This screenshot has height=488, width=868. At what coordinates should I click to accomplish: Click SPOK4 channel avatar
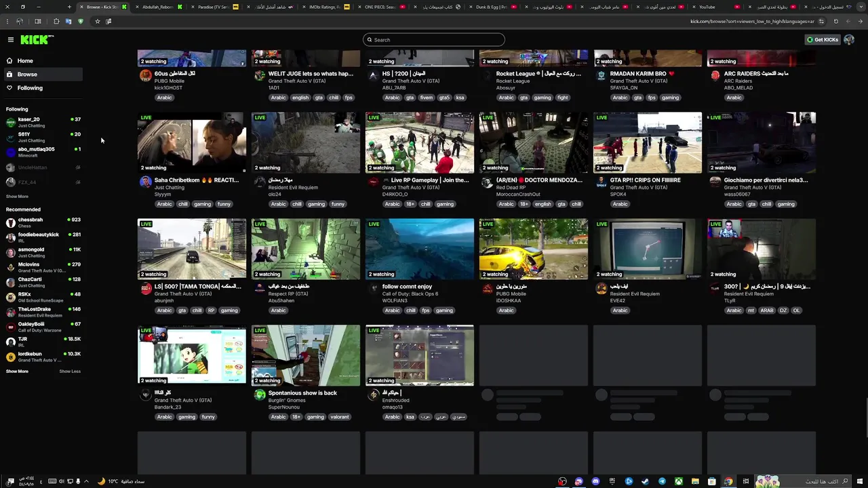pos(601,182)
